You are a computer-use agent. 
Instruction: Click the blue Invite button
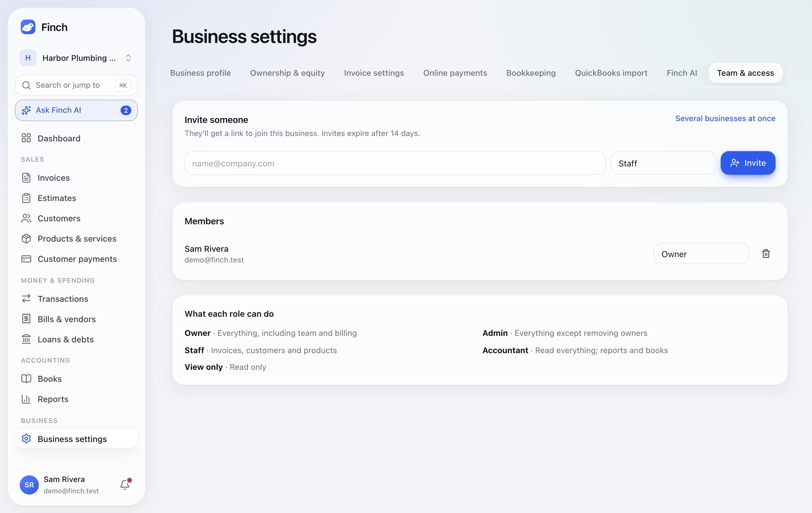pos(748,163)
